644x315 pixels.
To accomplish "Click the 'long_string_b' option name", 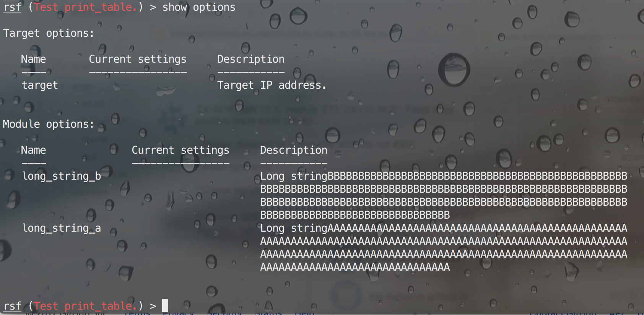I will [62, 176].
